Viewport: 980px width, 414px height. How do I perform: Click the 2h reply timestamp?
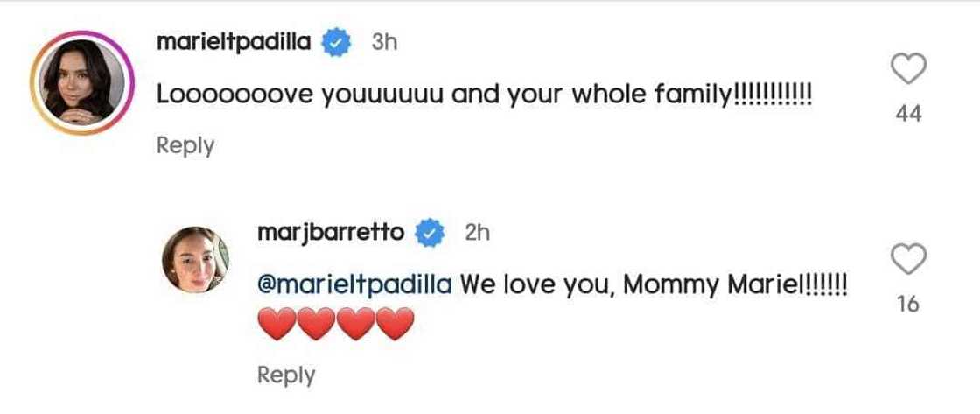(477, 233)
